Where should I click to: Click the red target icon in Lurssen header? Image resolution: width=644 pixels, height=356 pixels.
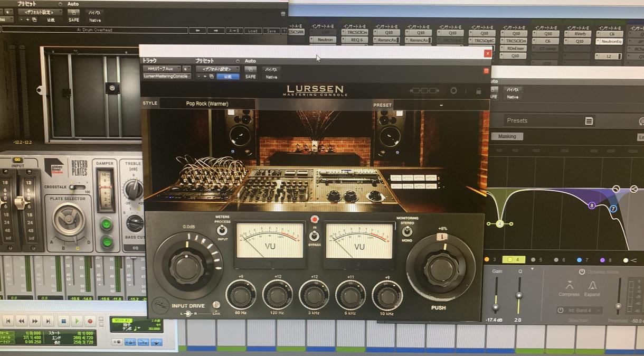(x=486, y=70)
